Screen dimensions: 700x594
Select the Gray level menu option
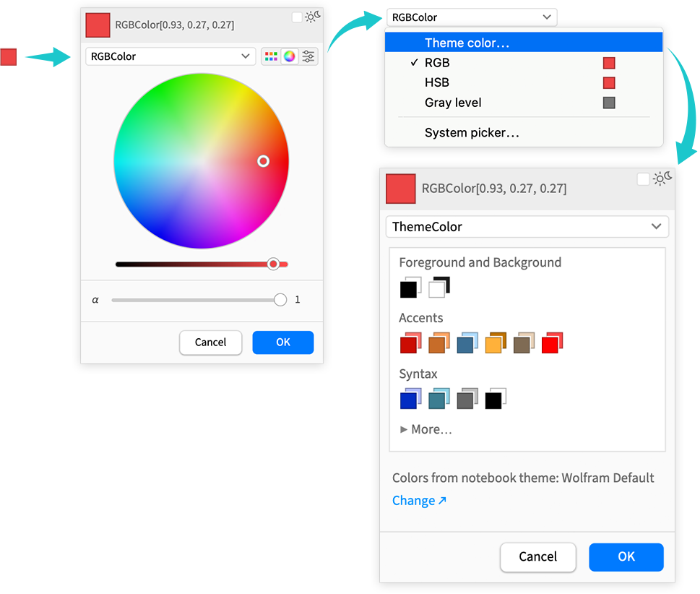(524, 103)
